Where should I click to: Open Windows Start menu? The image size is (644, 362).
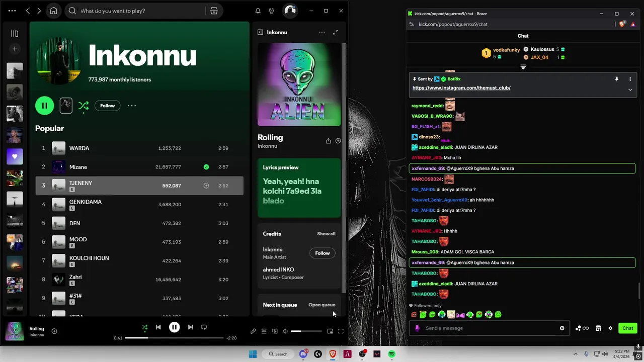pyautogui.click(x=253, y=354)
